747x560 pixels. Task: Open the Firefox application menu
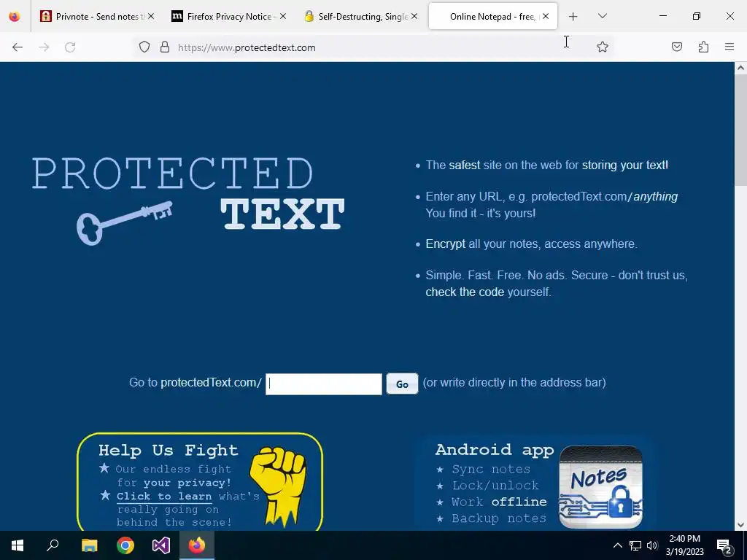point(729,47)
